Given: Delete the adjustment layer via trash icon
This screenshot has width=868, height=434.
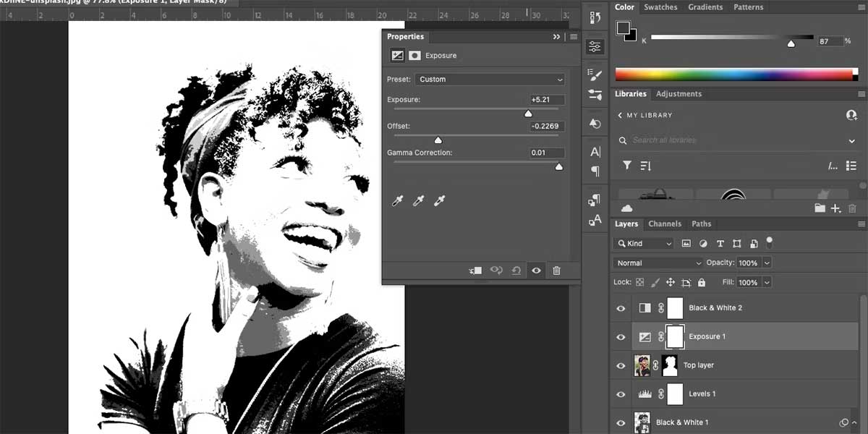Looking at the screenshot, I should click(x=556, y=271).
